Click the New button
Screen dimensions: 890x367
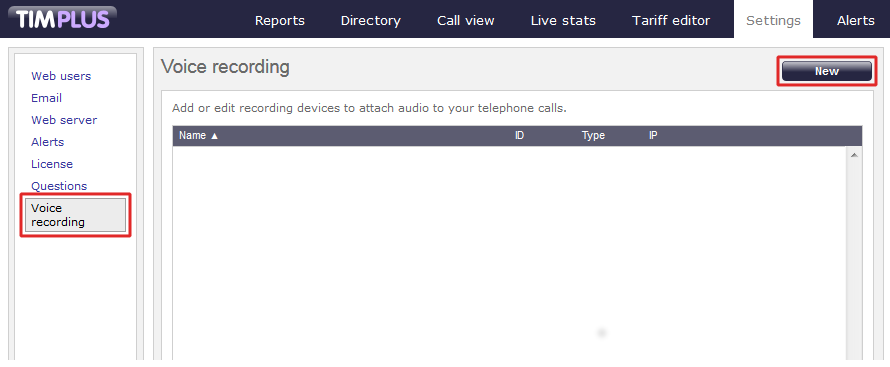point(826,71)
